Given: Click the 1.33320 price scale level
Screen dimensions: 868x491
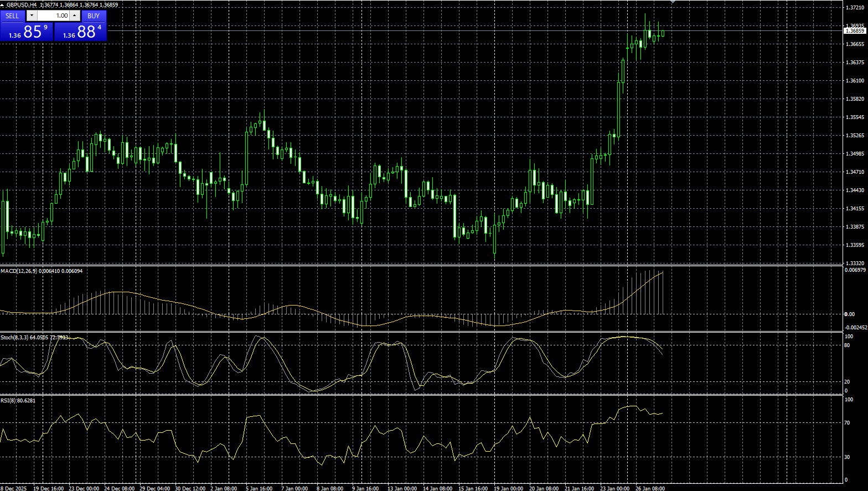Looking at the screenshot, I should (x=855, y=263).
